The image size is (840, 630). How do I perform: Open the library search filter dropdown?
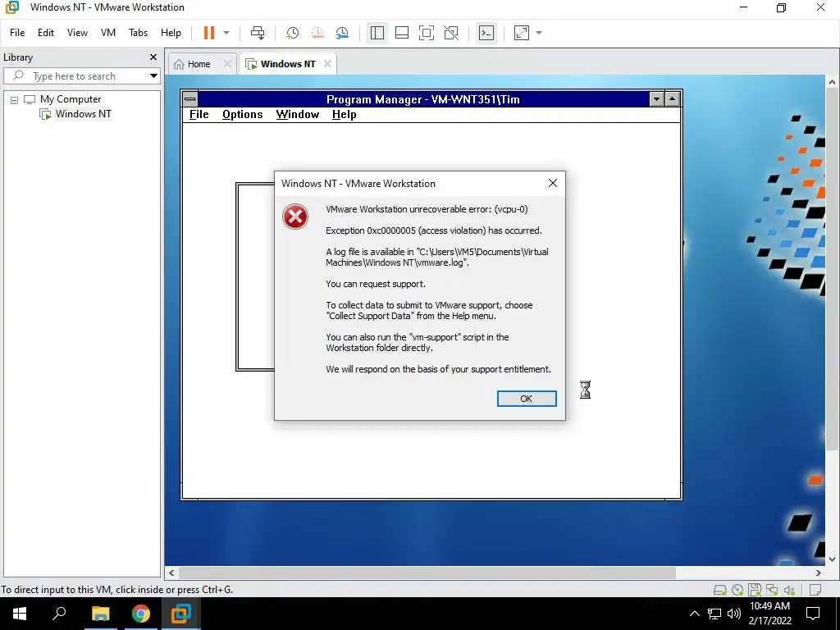click(x=153, y=76)
